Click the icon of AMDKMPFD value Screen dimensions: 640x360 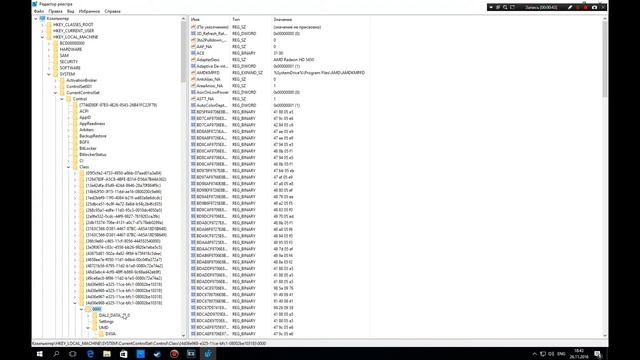coord(193,73)
